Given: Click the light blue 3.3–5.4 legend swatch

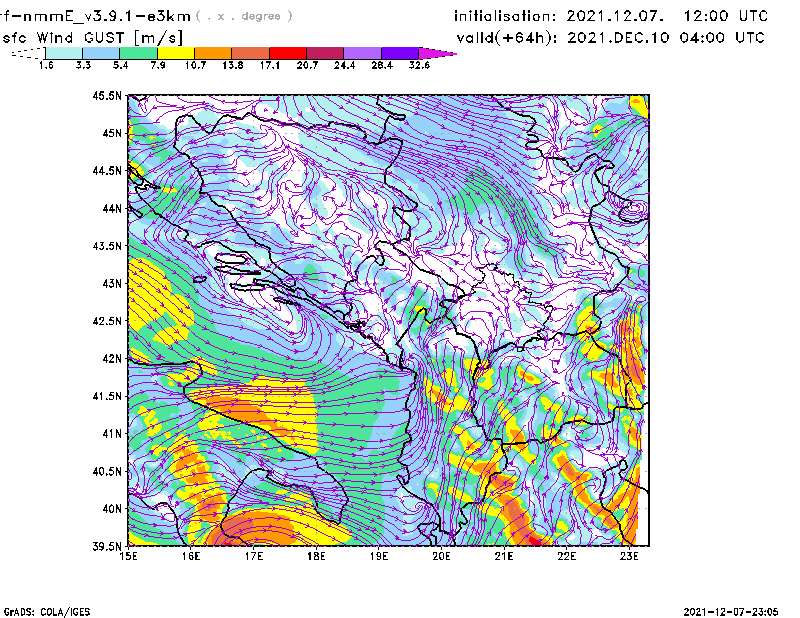Looking at the screenshot, I should click(x=101, y=53).
